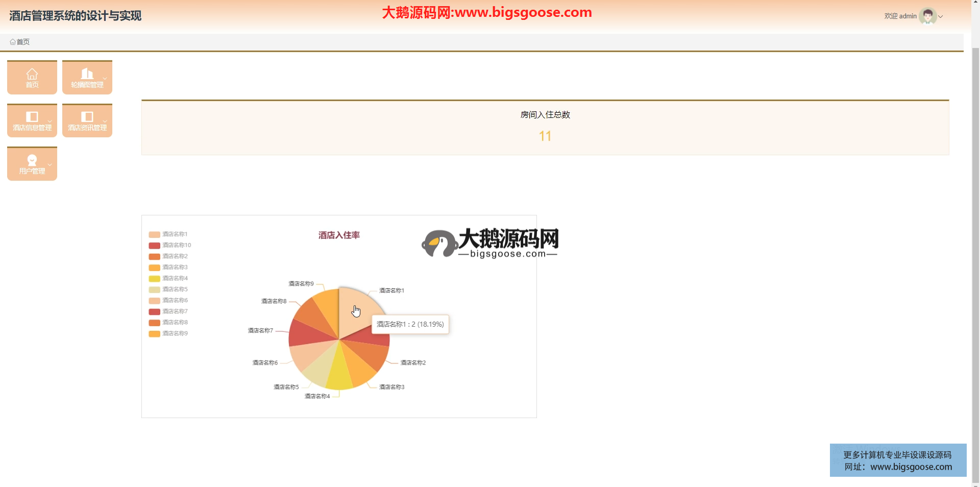Click the 用户管理 user icon
Screen dimensions: 980x487
pyautogui.click(x=32, y=160)
